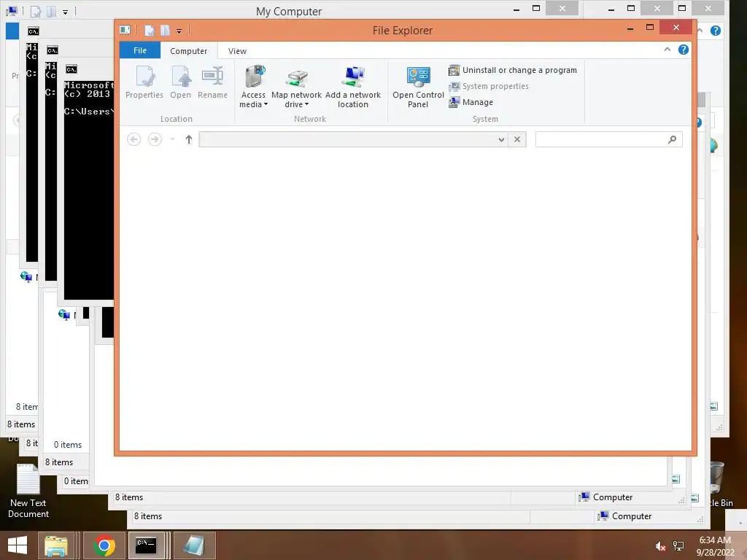Go up one level with the up arrow
The image size is (747, 560).
click(189, 139)
